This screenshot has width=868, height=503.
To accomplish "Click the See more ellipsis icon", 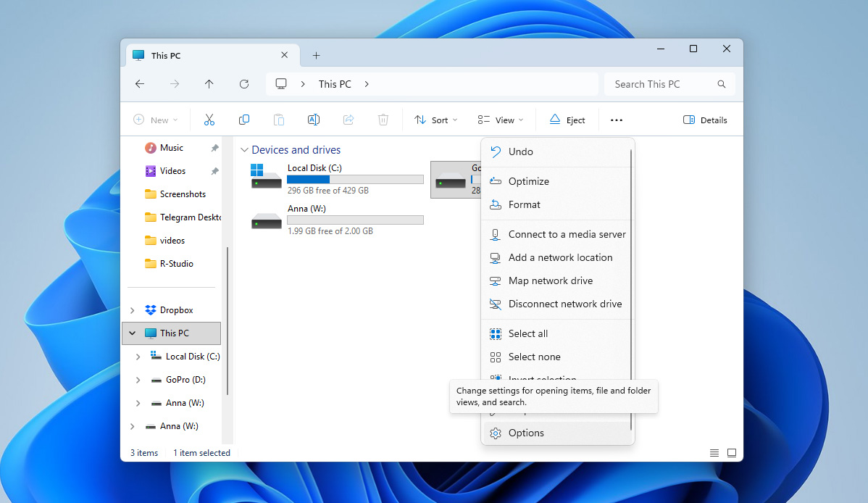I will 616,120.
